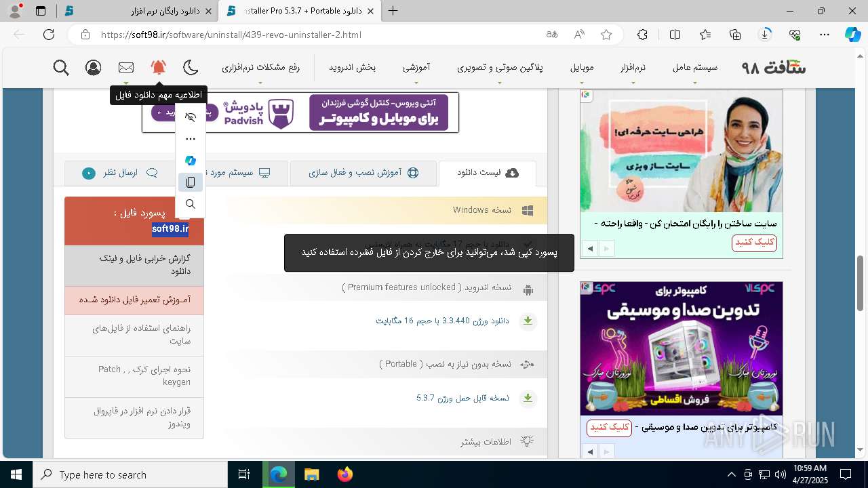Open Windows Start menu
Screen dimensions: 868x488
point(16,474)
